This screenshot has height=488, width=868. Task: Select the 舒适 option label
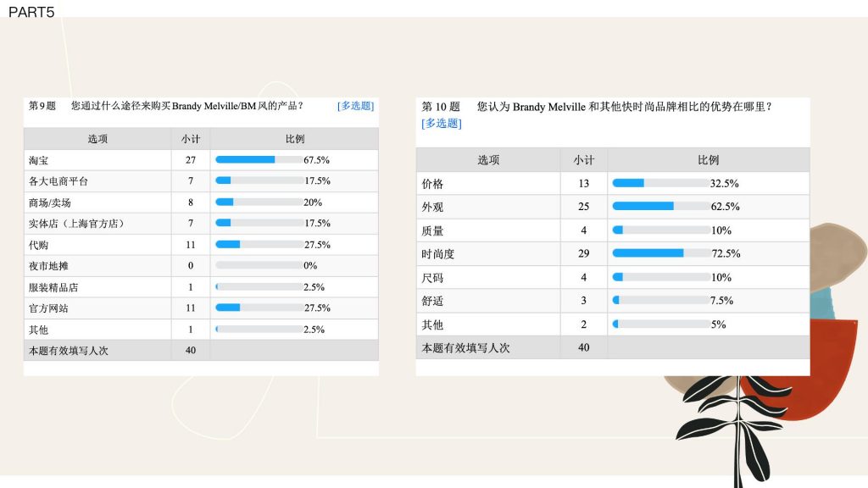point(432,301)
